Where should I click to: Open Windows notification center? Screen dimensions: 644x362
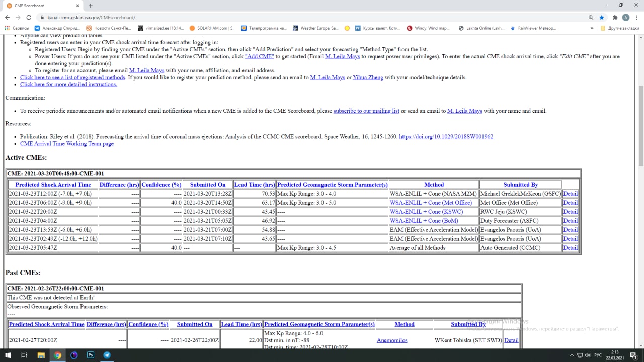pyautogui.click(x=634, y=355)
